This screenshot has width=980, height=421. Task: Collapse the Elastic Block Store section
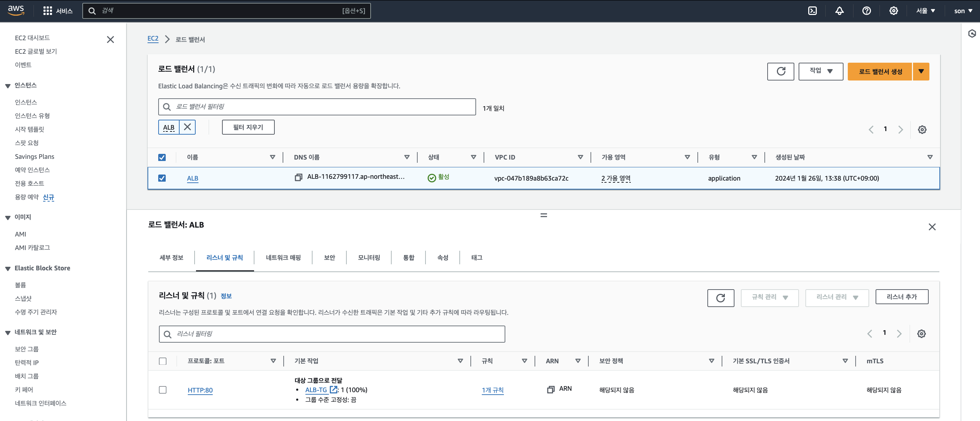click(7, 269)
